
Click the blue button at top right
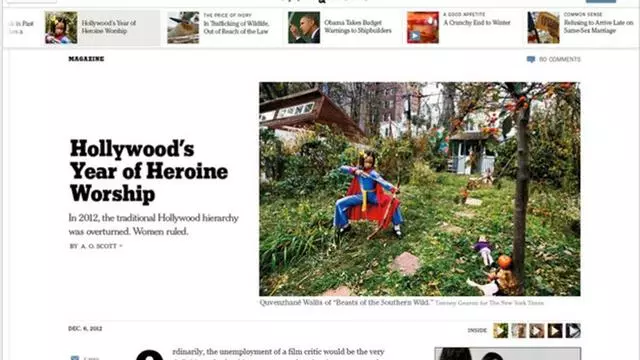601,1
